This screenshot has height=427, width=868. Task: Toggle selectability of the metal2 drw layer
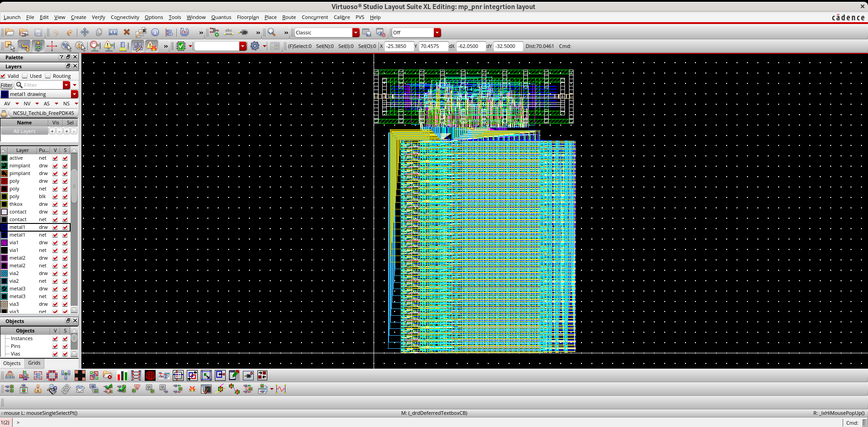pyautogui.click(x=65, y=258)
